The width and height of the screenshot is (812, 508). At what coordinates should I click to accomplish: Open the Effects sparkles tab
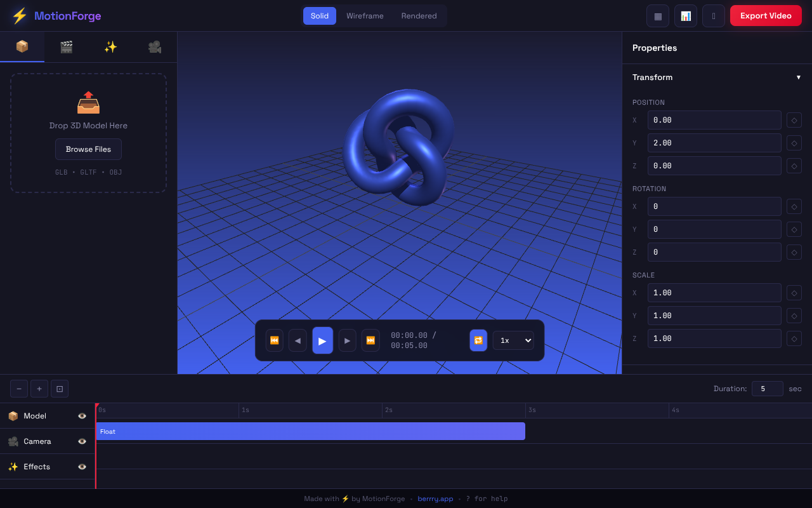pos(111,47)
